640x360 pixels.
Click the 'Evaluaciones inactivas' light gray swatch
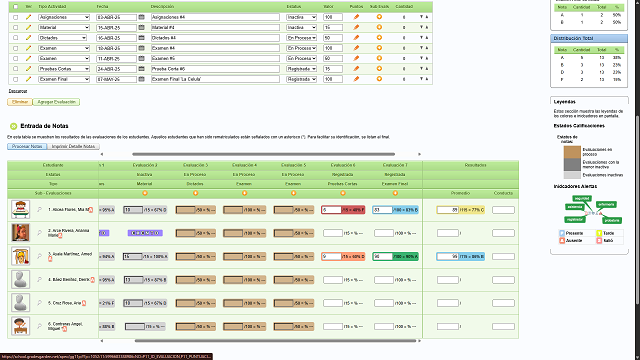(x=572, y=175)
